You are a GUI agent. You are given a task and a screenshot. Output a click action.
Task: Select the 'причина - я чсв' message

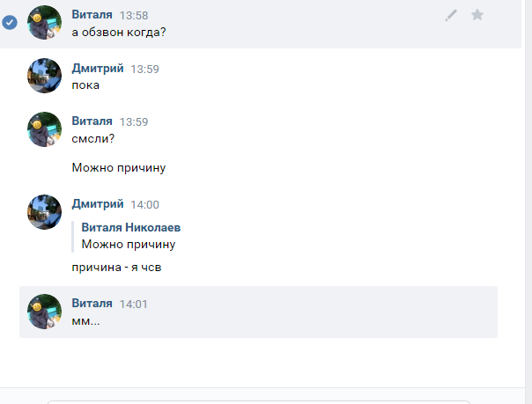click(x=116, y=268)
